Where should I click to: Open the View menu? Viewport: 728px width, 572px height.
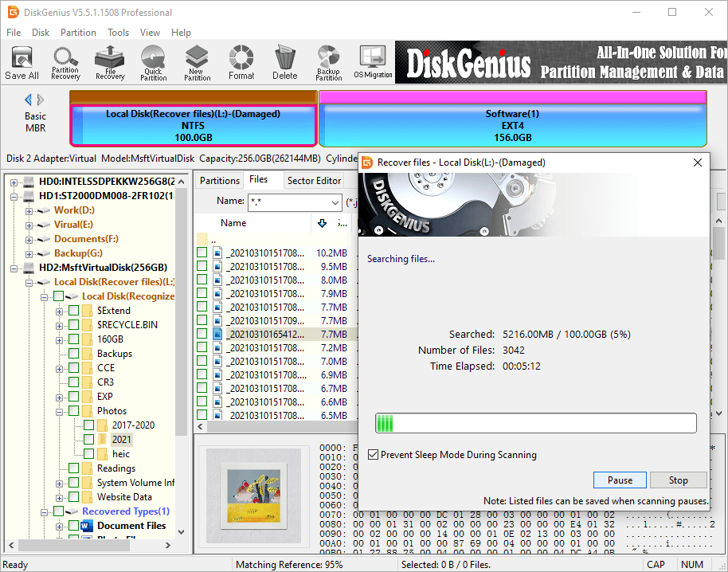tap(150, 33)
